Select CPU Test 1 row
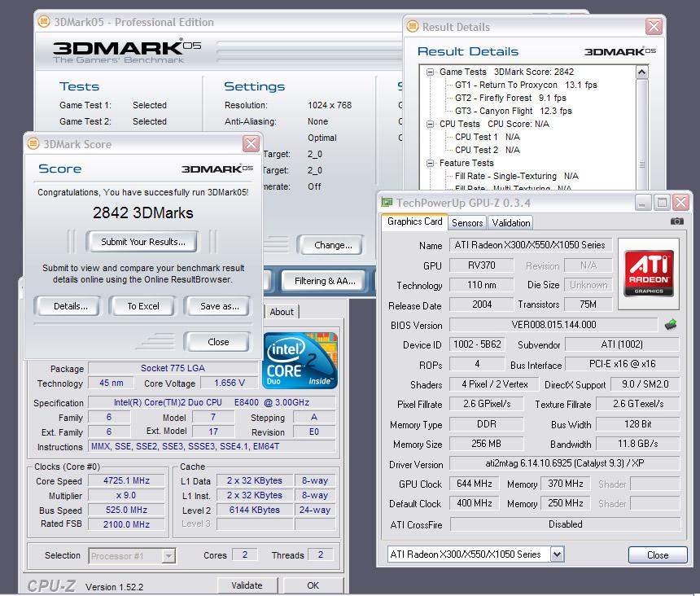 point(487,137)
